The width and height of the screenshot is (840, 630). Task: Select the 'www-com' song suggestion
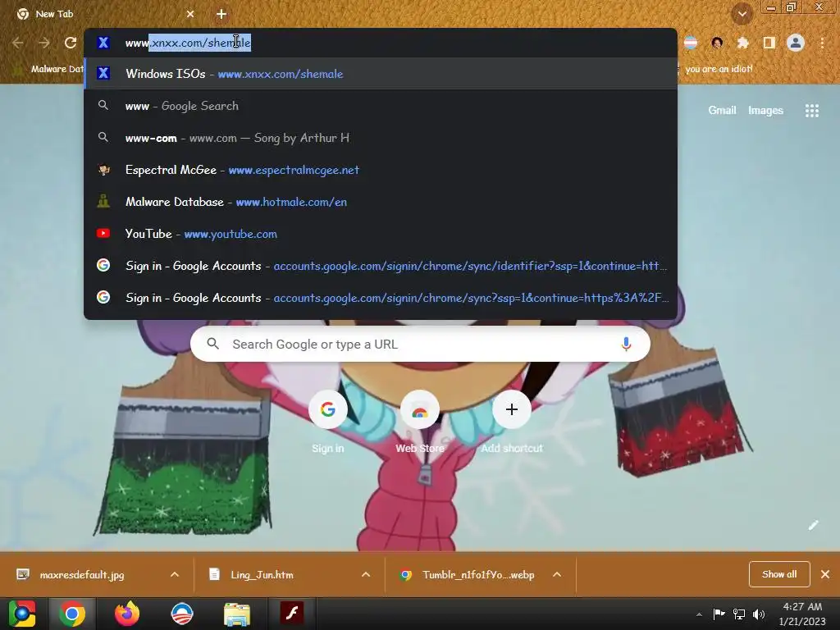click(x=381, y=138)
